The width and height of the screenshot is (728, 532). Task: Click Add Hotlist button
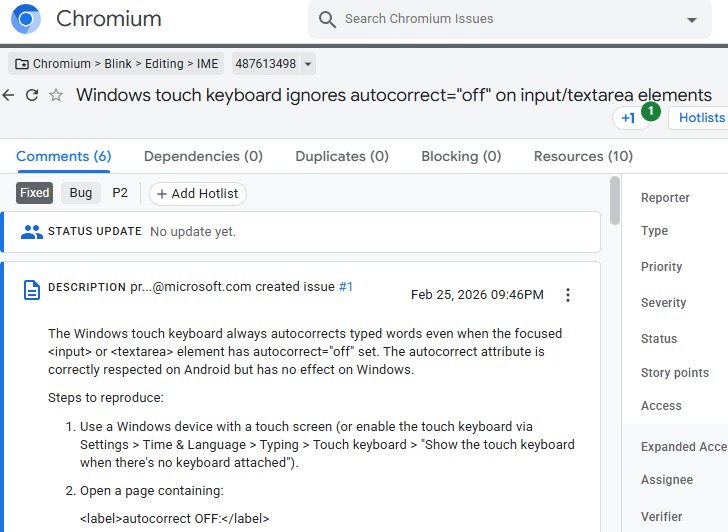tap(198, 194)
